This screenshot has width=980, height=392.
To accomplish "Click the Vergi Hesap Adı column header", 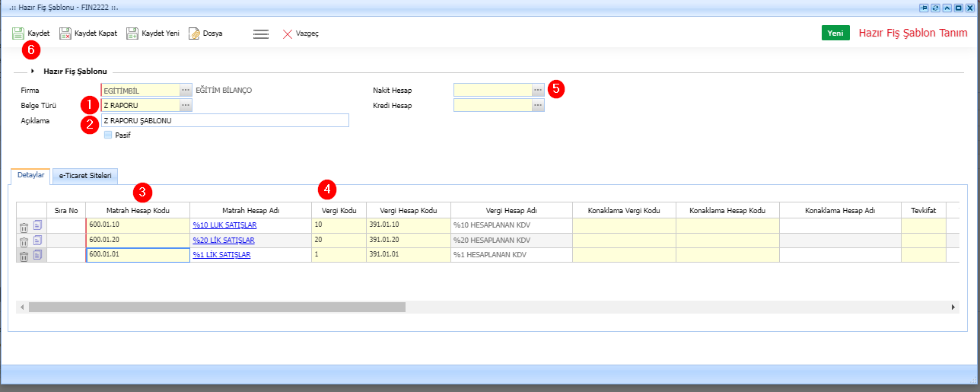I will [x=511, y=210].
